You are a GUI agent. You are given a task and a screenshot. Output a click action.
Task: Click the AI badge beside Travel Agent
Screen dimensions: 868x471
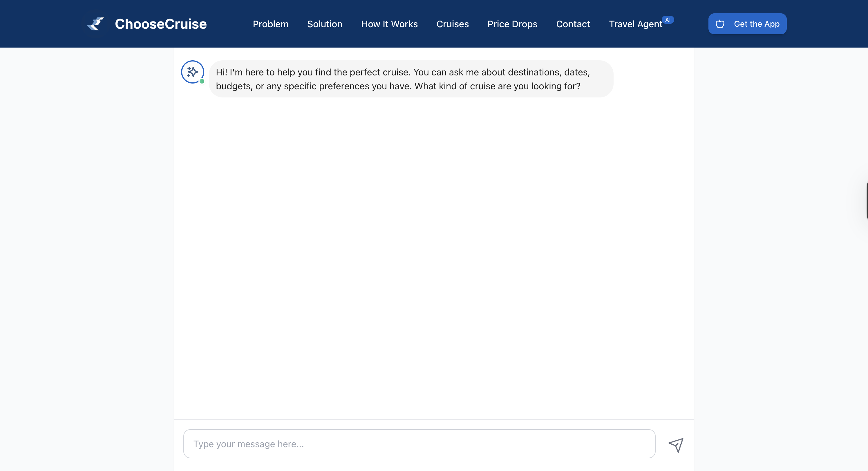pyautogui.click(x=668, y=20)
